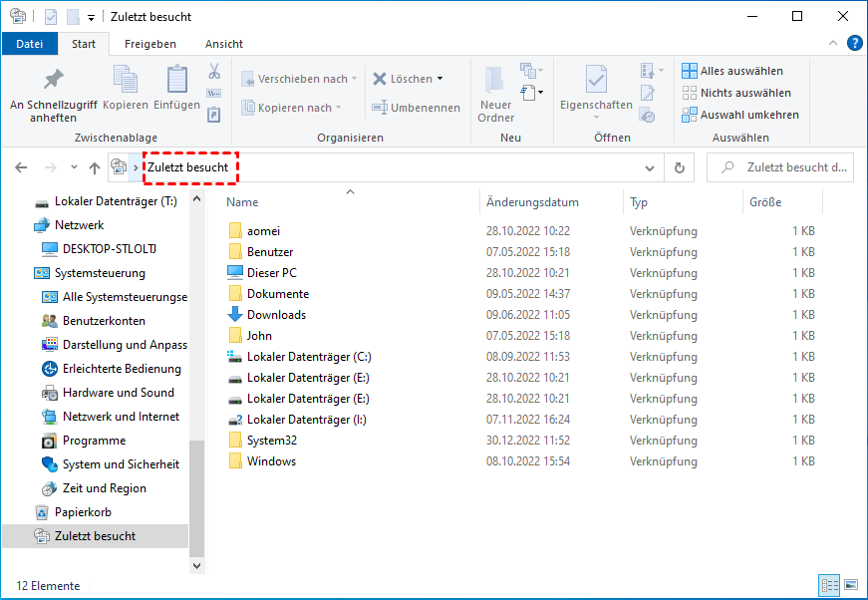
Task: Click the navigation pane scrollbar down arrow
Action: pos(196,566)
